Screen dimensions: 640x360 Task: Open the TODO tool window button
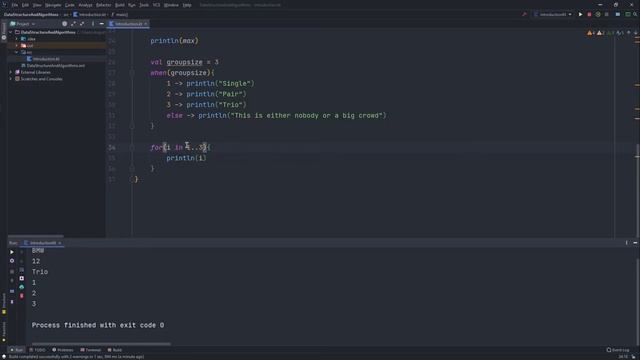[38, 350]
